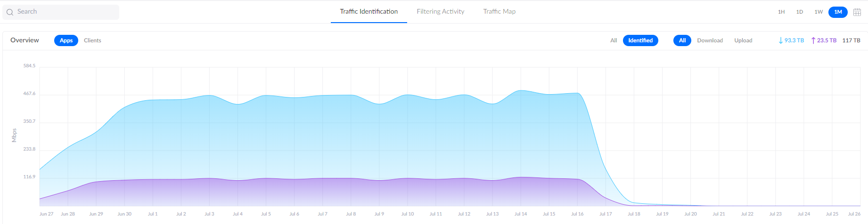Open the Traffic Map tab
This screenshot has width=868, height=224.
(499, 12)
